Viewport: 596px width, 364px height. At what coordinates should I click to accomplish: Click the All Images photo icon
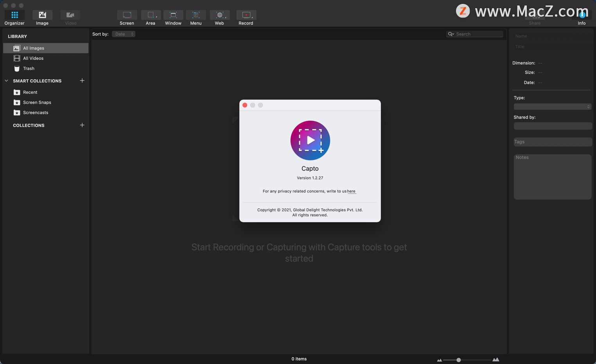point(16,48)
